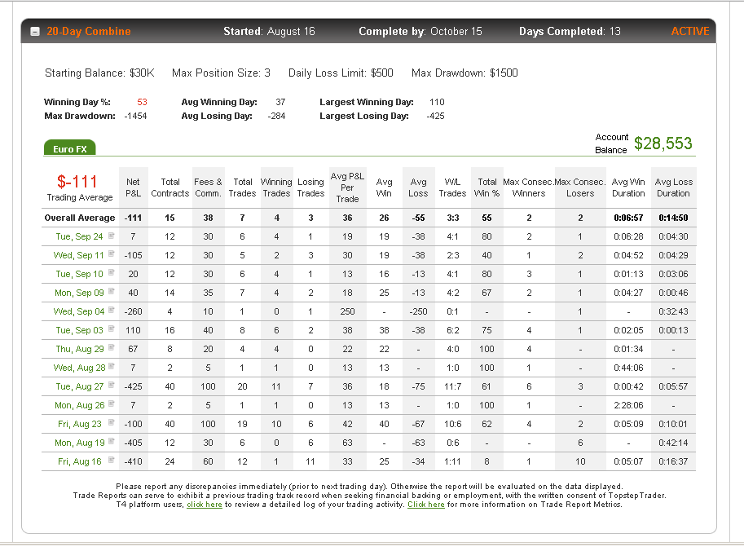Viewport: 744px width, 560px height.
Task: Click the Max Consec. Winners header
Action: pyautogui.click(x=529, y=187)
